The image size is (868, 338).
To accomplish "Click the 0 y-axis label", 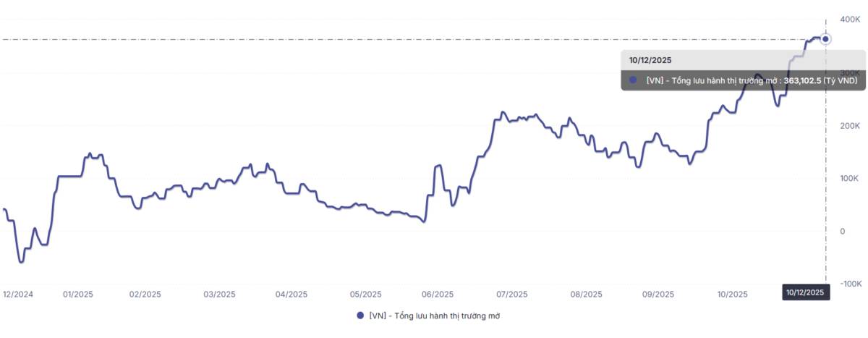I will coord(842,231).
